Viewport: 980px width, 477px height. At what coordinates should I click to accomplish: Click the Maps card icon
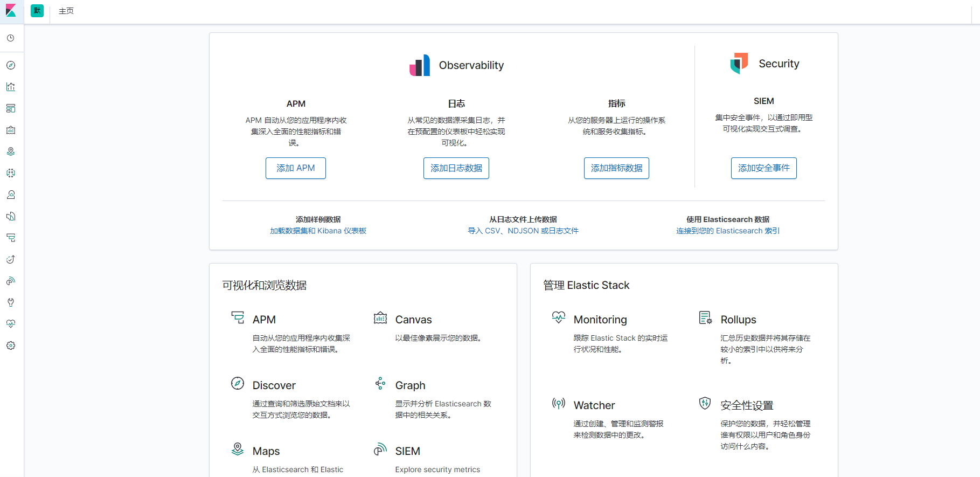(x=238, y=449)
